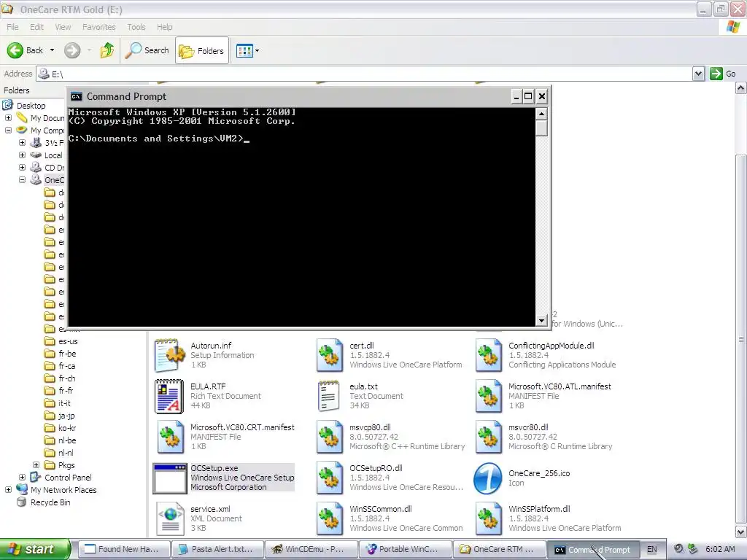Screen dimensions: 747x560
Task: Select the cert.dll file icon
Action: (329, 355)
